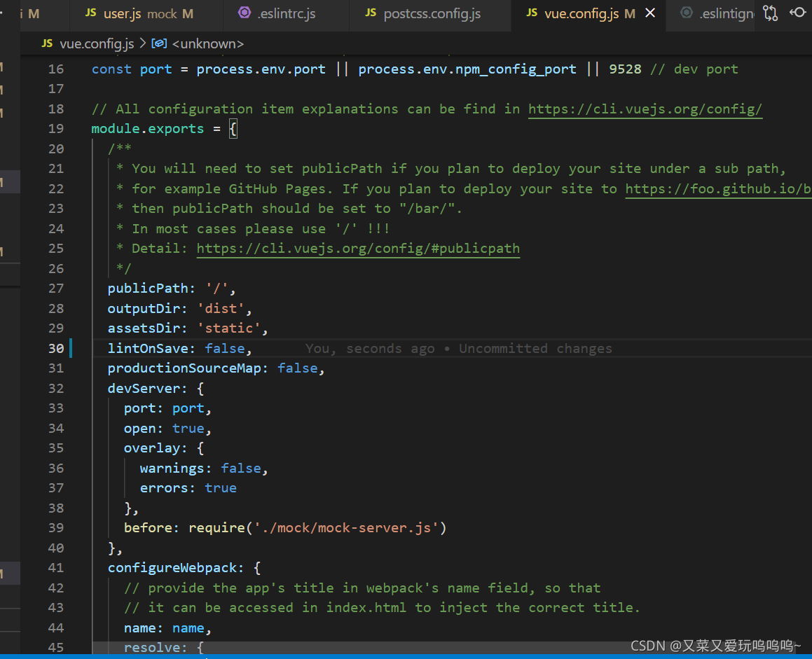Open the user.js mock tab
This screenshot has height=659, width=812.
pos(146,14)
